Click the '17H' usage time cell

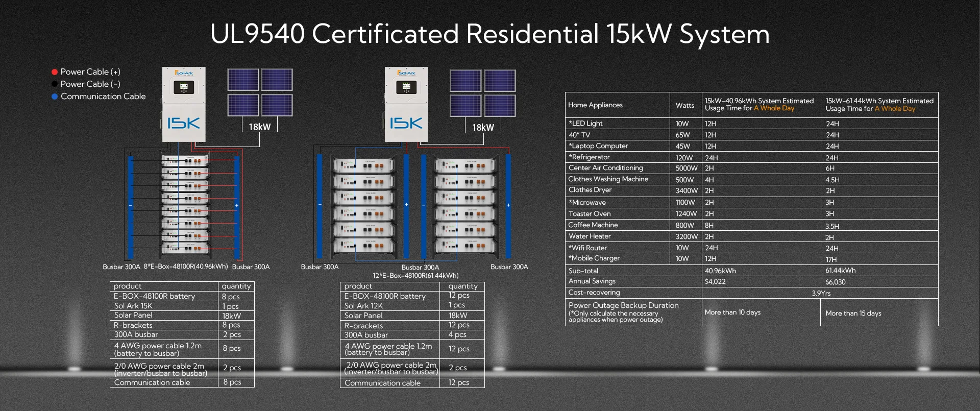(x=831, y=260)
